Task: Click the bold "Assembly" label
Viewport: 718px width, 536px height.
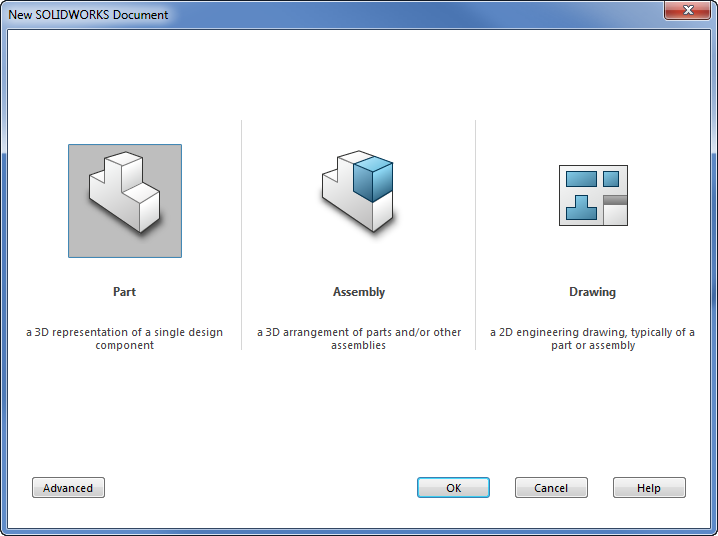Action: (x=359, y=292)
